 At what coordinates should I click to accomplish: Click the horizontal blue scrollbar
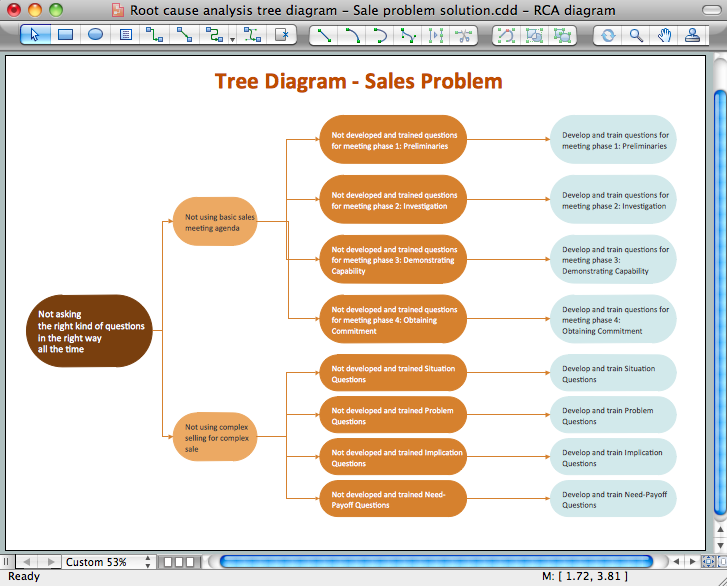[x=436, y=562]
